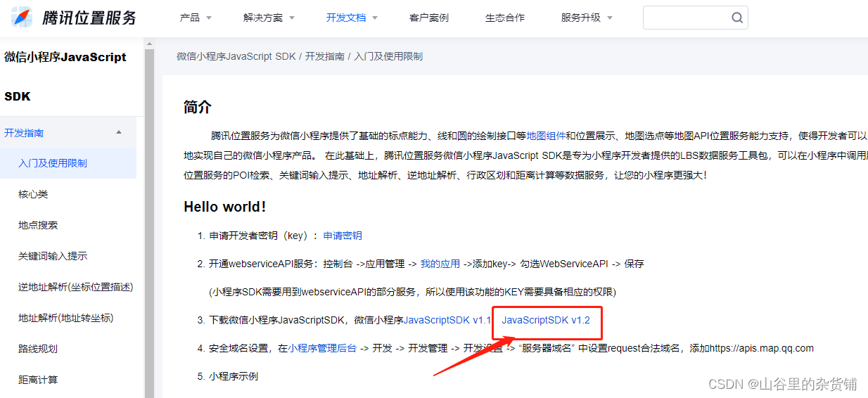Click the 地图组件 link

(546, 136)
